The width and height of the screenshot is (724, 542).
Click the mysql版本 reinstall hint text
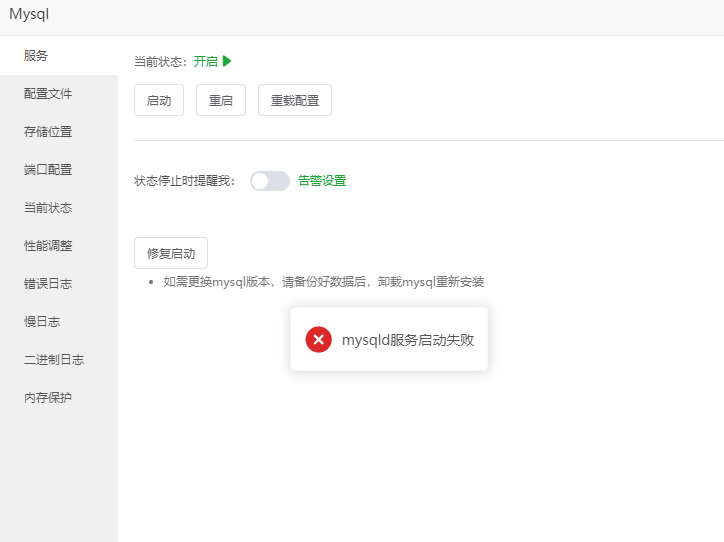click(x=323, y=282)
